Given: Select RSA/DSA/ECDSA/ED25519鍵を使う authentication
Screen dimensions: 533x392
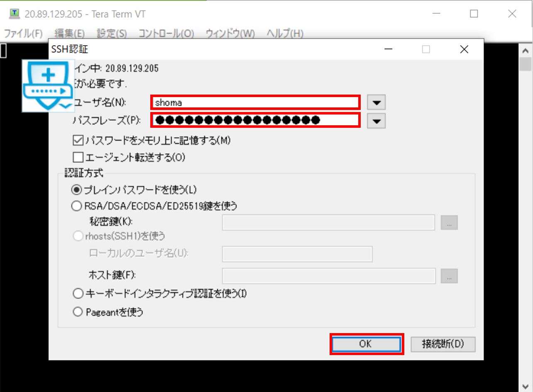Looking at the screenshot, I should point(76,206).
